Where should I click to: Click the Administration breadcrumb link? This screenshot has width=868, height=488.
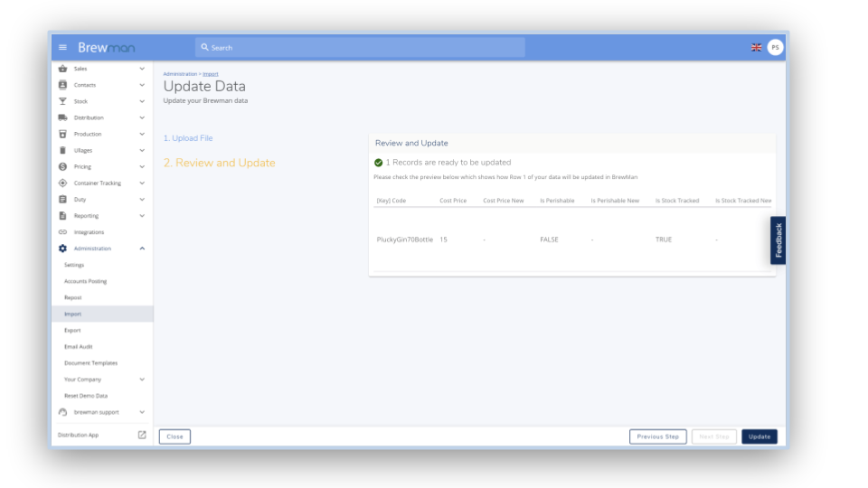coord(180,73)
